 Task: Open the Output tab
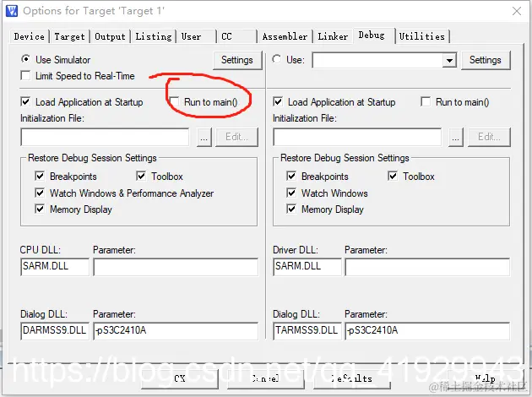pyautogui.click(x=110, y=36)
